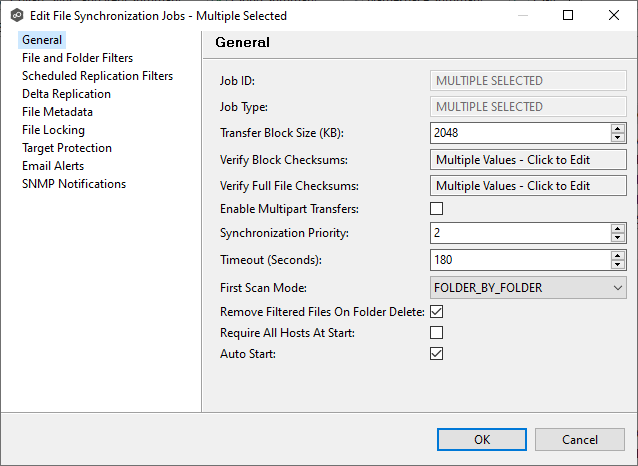Edit Verify Full File Checksums multiple values
Screen dimensions: 638x466
click(x=527, y=185)
